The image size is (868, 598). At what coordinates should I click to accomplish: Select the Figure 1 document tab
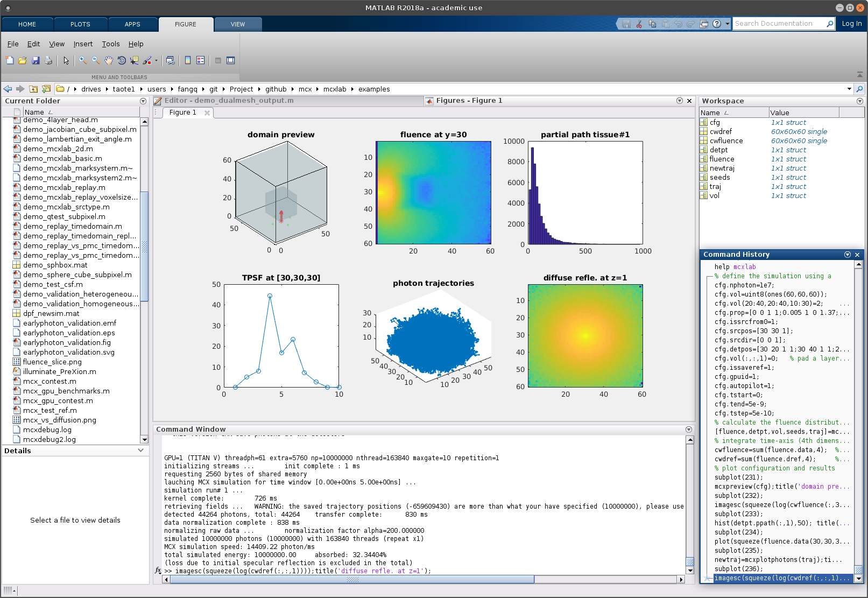(183, 112)
